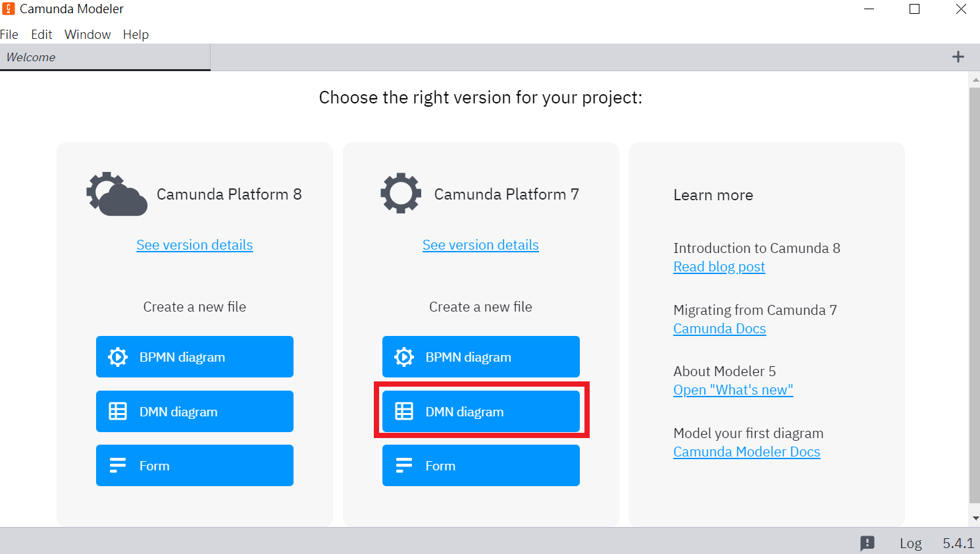This screenshot has width=980, height=554.
Task: Click the feedback icon in status bar
Action: tap(867, 543)
